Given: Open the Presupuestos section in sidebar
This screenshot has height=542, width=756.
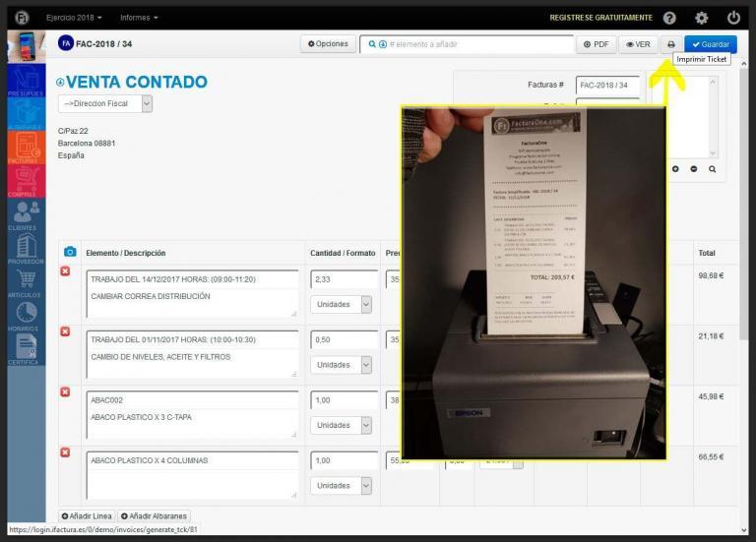Looking at the screenshot, I should [x=27, y=80].
